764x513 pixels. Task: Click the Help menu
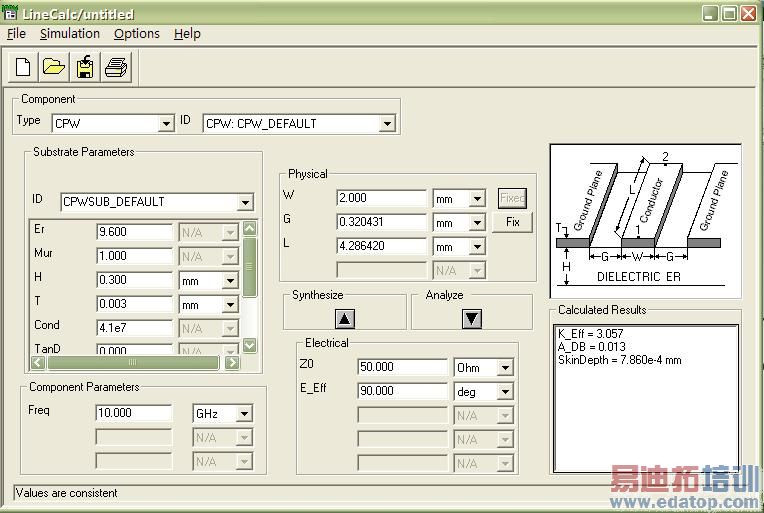click(x=187, y=33)
